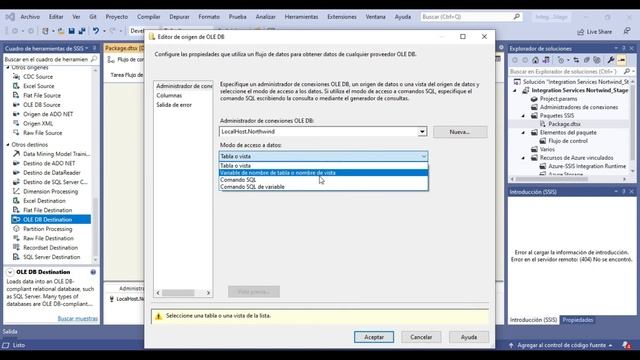Select Excel Destination toolbox item
640x360 pixels.
44,201
